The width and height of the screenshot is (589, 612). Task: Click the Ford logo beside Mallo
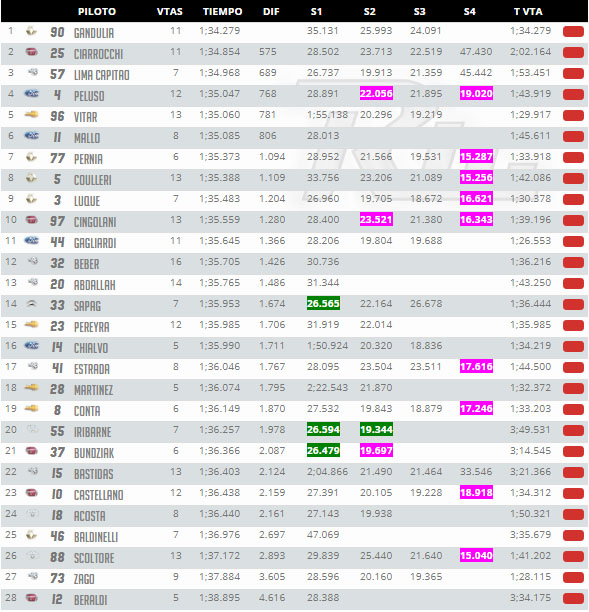[x=31, y=135]
